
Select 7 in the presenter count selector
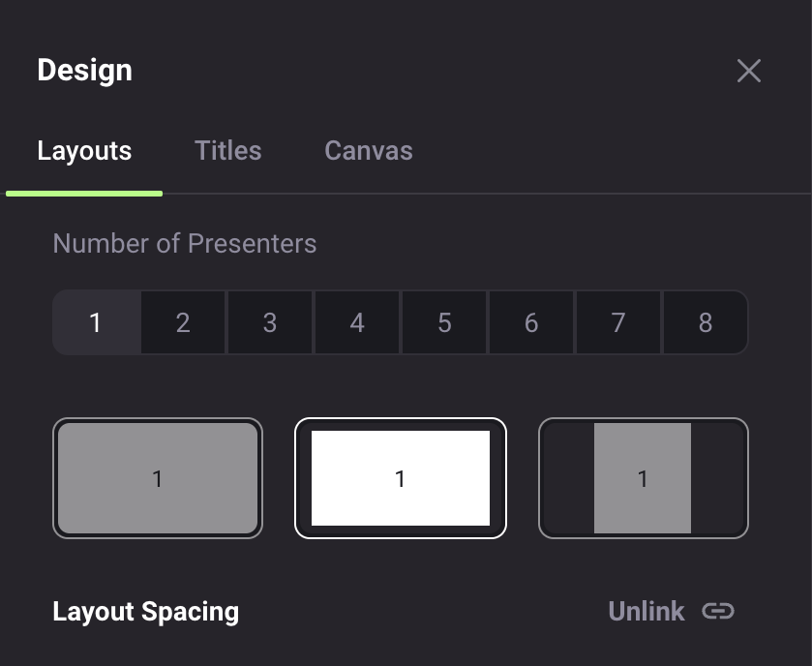(618, 322)
